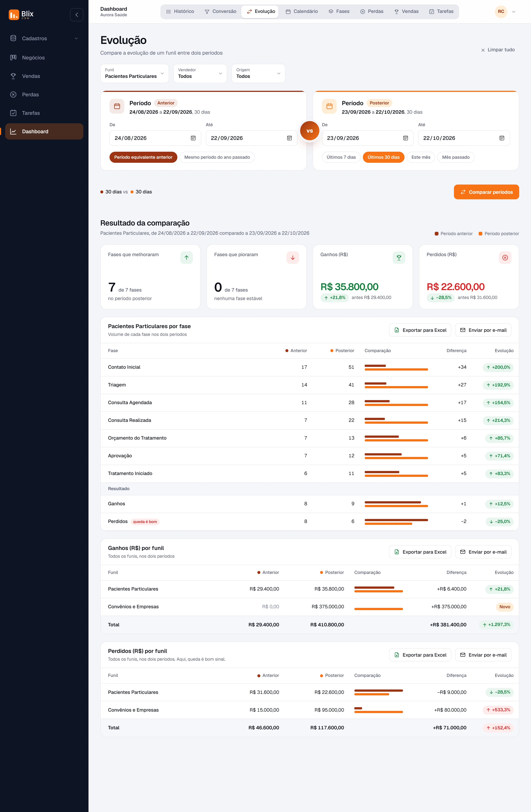The height and width of the screenshot is (812, 531).
Task: Open Perdas in the sidebar
Action: 44,94
